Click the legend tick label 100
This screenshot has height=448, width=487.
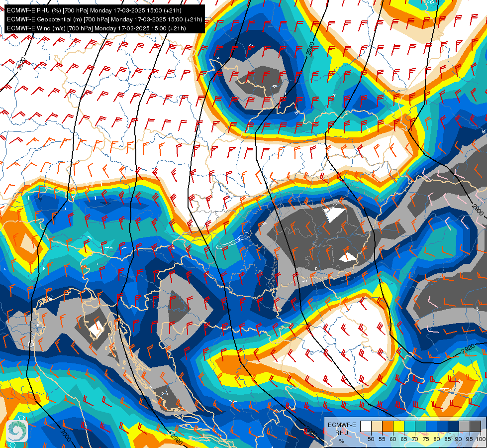point(481,439)
